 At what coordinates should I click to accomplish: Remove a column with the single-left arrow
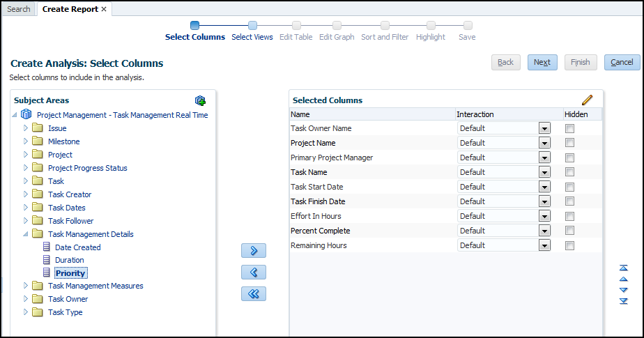pos(254,272)
